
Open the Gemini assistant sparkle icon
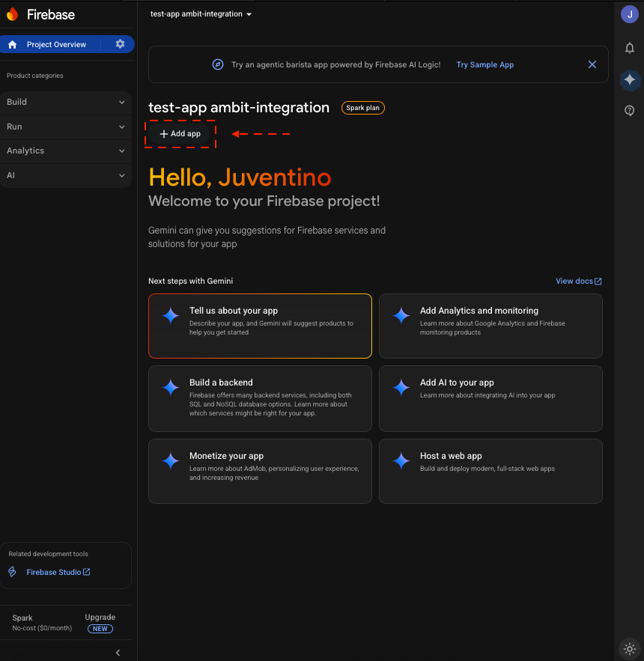pos(630,80)
